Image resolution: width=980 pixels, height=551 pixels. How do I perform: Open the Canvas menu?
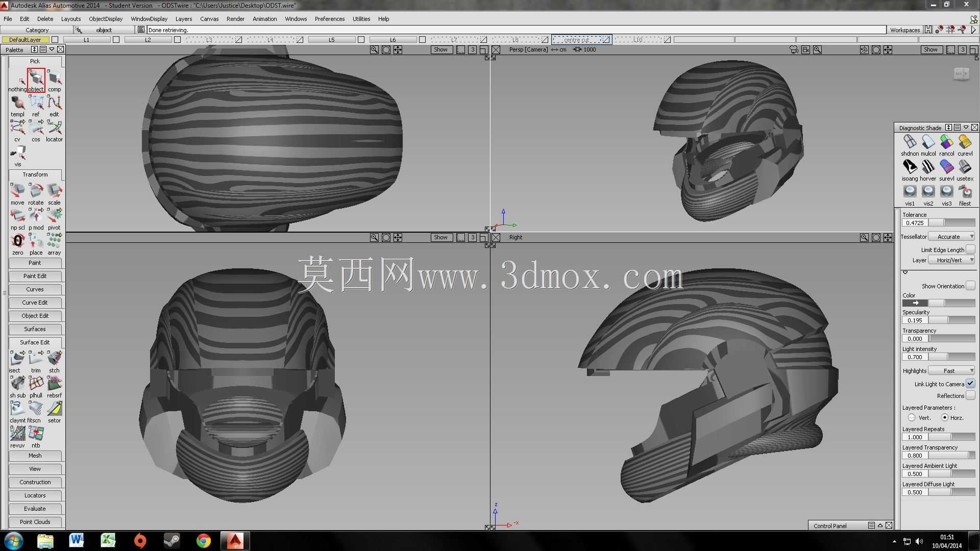tap(209, 19)
